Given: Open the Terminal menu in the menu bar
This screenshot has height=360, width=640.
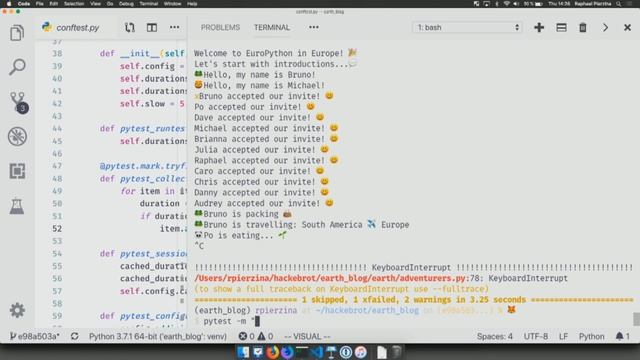Looking at the screenshot, I should pyautogui.click(x=149, y=4).
